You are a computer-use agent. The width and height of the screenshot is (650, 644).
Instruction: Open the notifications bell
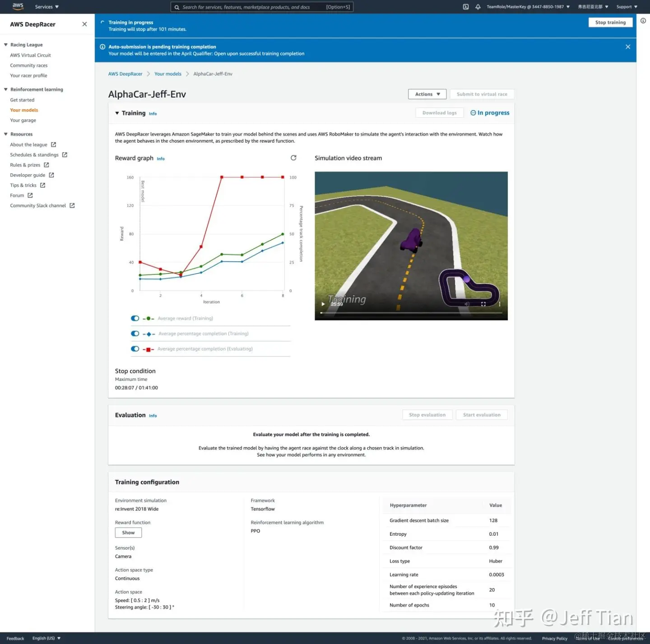(478, 7)
